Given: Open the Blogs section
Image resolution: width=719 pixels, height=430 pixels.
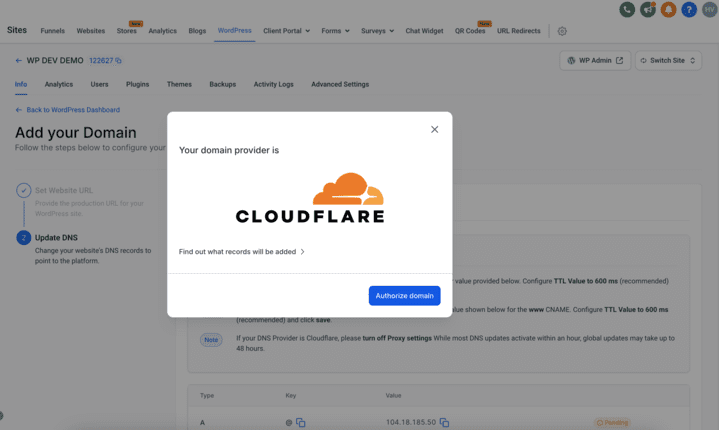Looking at the screenshot, I should click(197, 31).
